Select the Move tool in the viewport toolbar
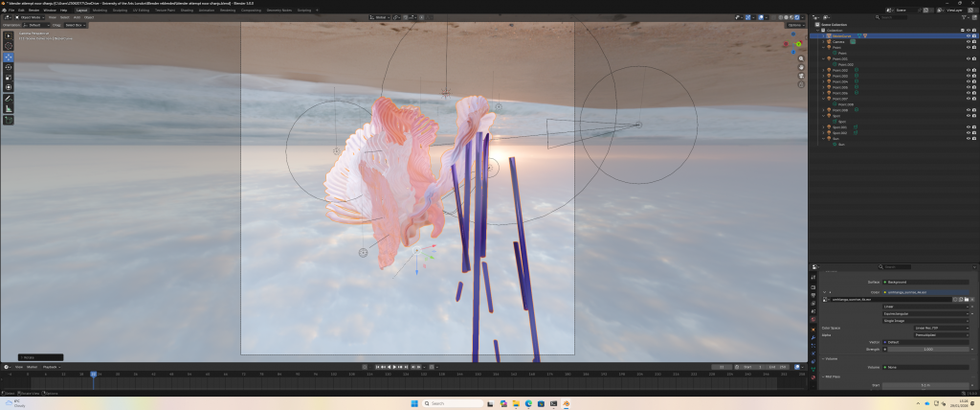The height and width of the screenshot is (410, 980). click(9, 57)
